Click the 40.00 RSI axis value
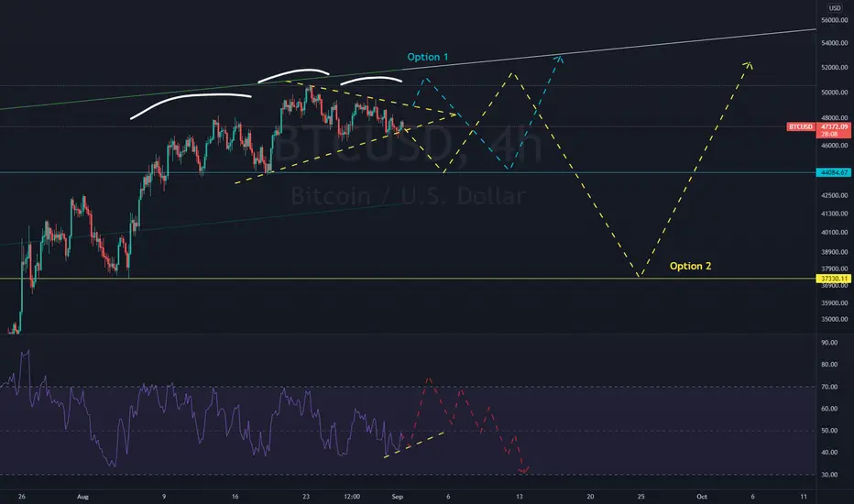Image resolution: width=854 pixels, height=504 pixels. click(x=829, y=453)
